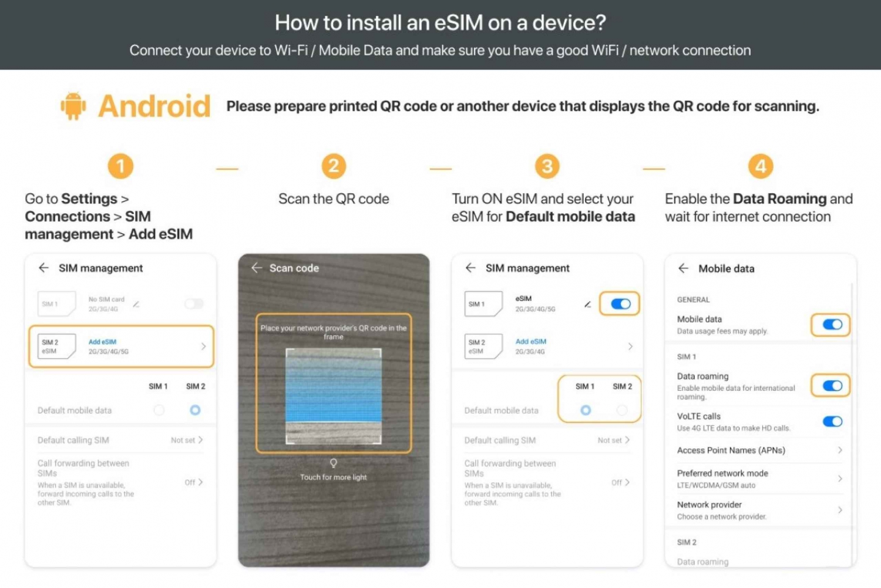
Task: Open Call forwarding Off chevron in step 1 screen
Action: tap(201, 482)
